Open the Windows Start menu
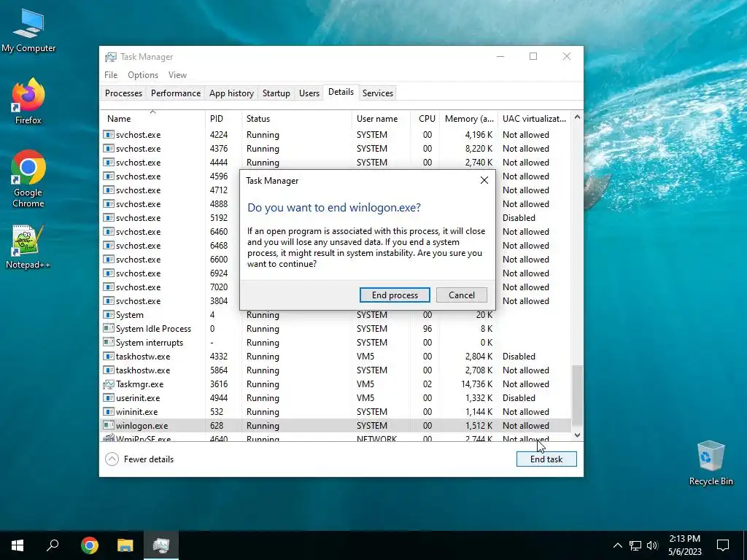Image resolution: width=747 pixels, height=560 pixels. pos(18,545)
